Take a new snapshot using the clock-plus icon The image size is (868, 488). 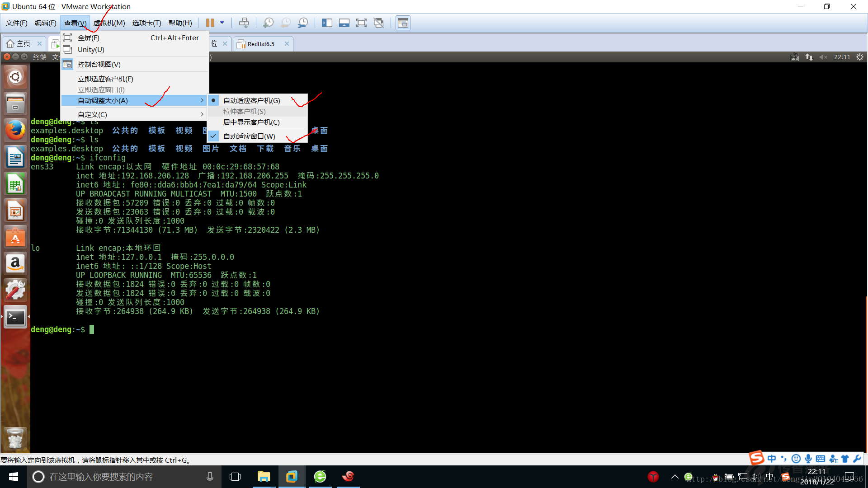[x=269, y=22]
